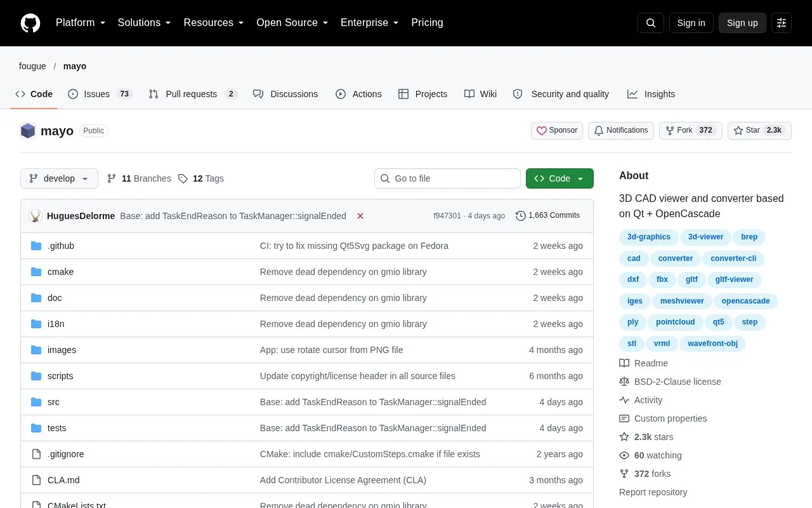The height and width of the screenshot is (508, 812).
Task: Click the Readme book icon
Action: (624, 363)
